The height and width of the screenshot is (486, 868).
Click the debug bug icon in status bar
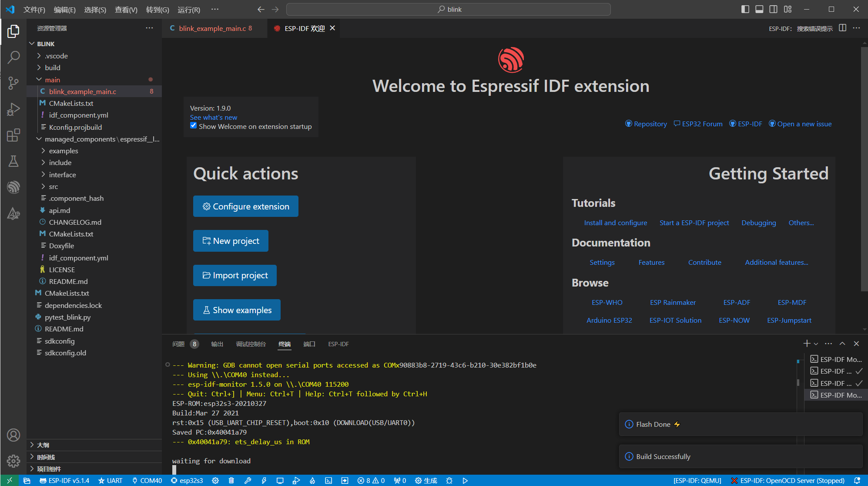click(x=449, y=480)
